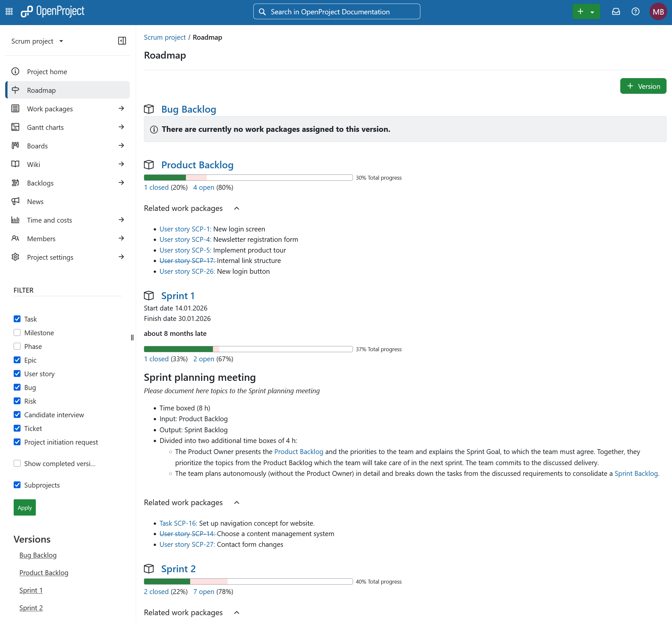Uncheck the Epic filter checkbox
This screenshot has height=622, width=672.
tap(17, 360)
